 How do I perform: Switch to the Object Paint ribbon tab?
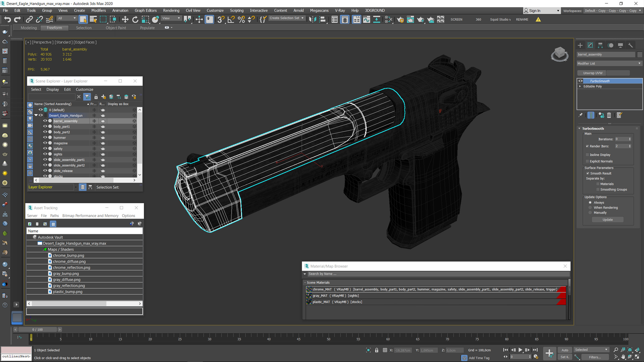[x=116, y=28]
